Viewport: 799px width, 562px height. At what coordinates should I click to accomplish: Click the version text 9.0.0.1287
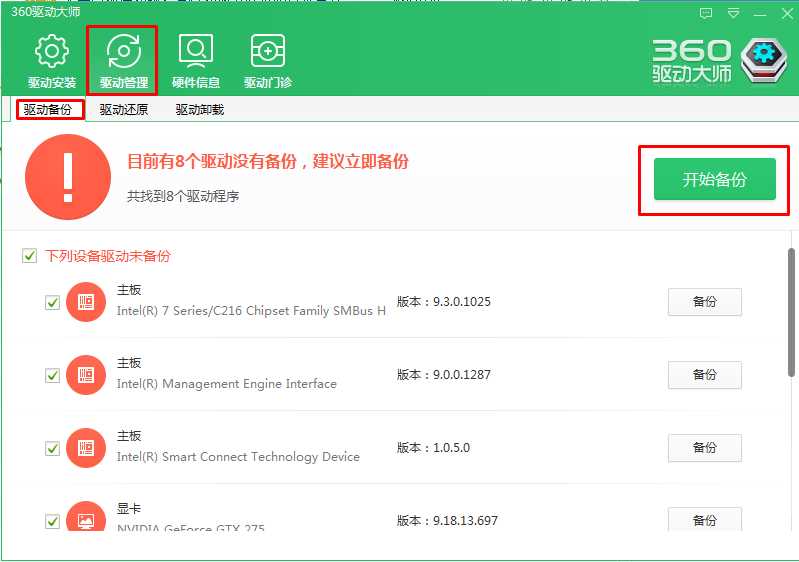462,374
